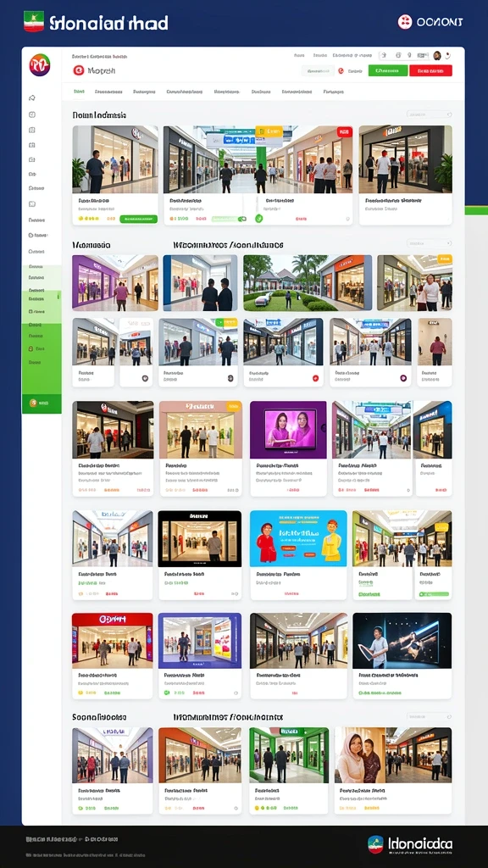Open the purple storefront thumbnail
The width and height of the screenshot is (488, 868).
click(x=115, y=282)
